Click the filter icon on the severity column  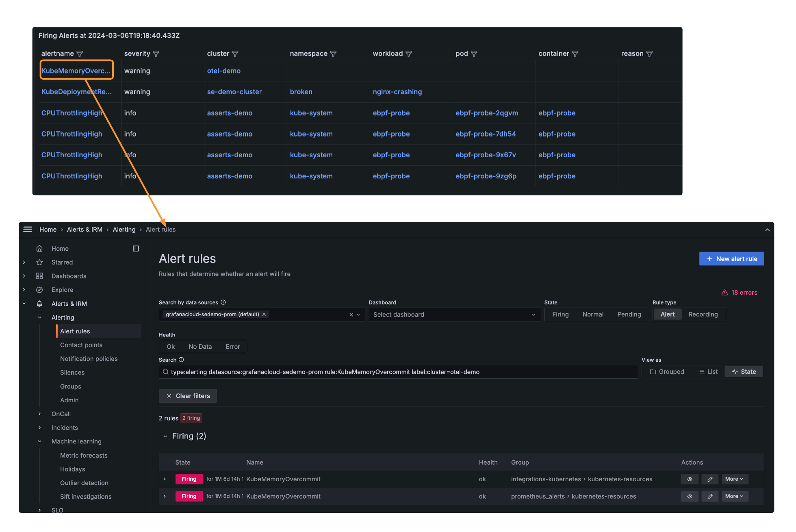coord(156,53)
